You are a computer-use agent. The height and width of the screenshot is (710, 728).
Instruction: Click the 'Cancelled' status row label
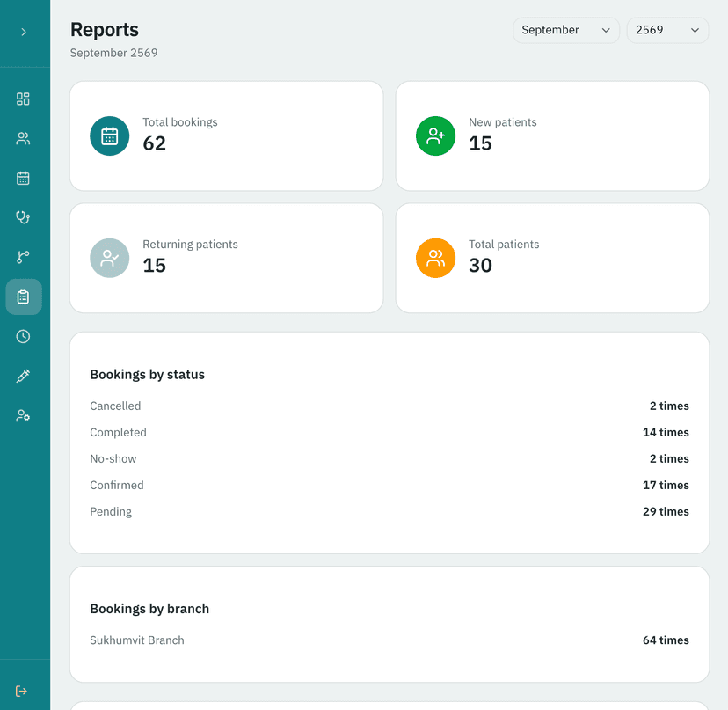(x=115, y=406)
